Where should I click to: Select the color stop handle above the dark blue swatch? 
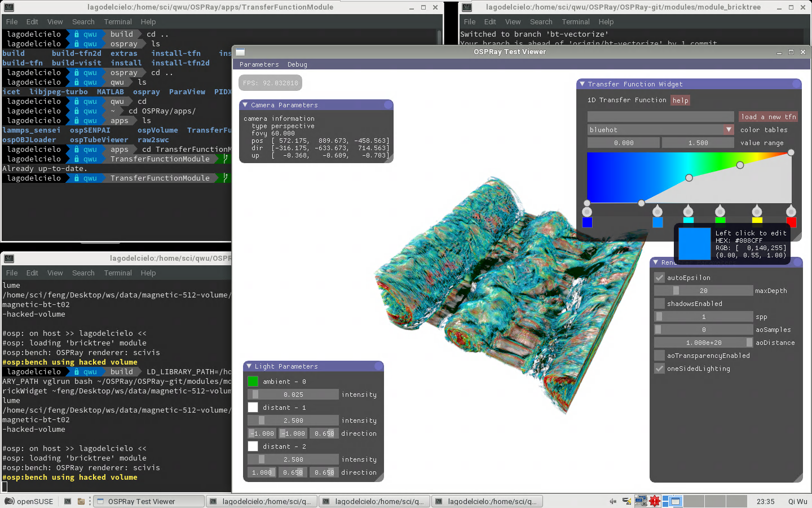click(587, 212)
